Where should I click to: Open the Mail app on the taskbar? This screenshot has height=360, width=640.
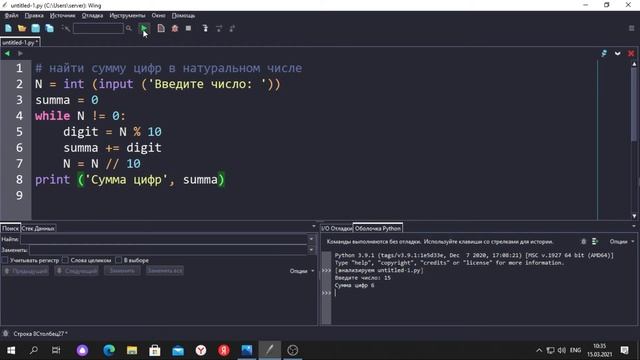178,350
